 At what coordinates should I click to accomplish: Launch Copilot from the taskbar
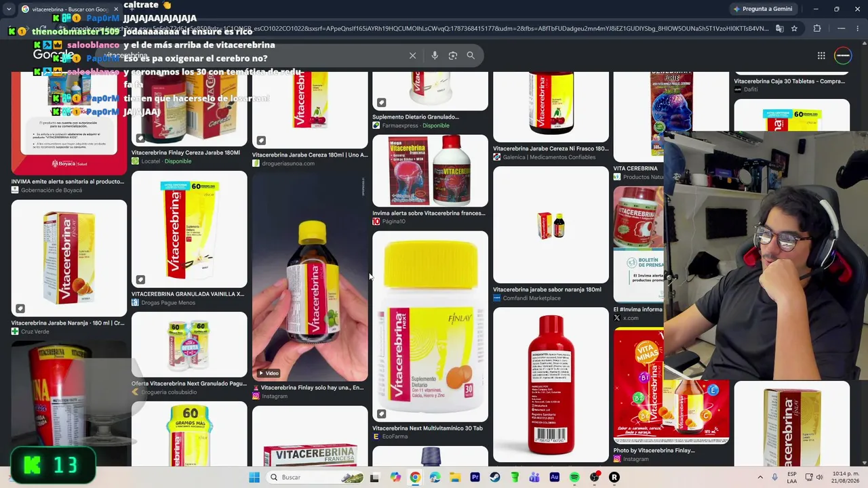click(x=395, y=477)
